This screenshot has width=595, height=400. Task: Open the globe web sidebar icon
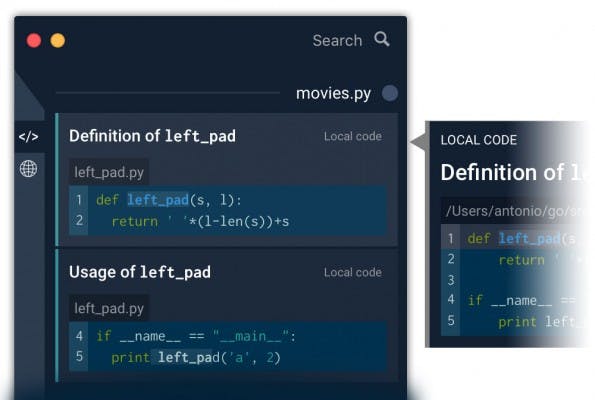click(x=28, y=169)
